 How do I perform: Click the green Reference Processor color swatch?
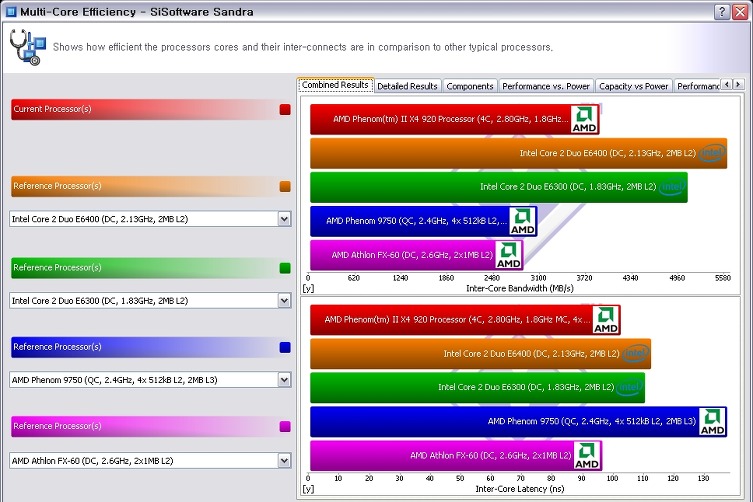pyautogui.click(x=285, y=268)
